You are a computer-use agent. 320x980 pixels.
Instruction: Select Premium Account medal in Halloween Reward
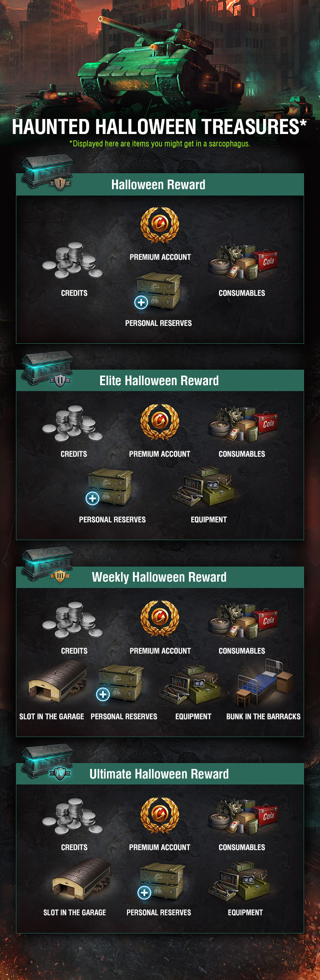click(160, 225)
